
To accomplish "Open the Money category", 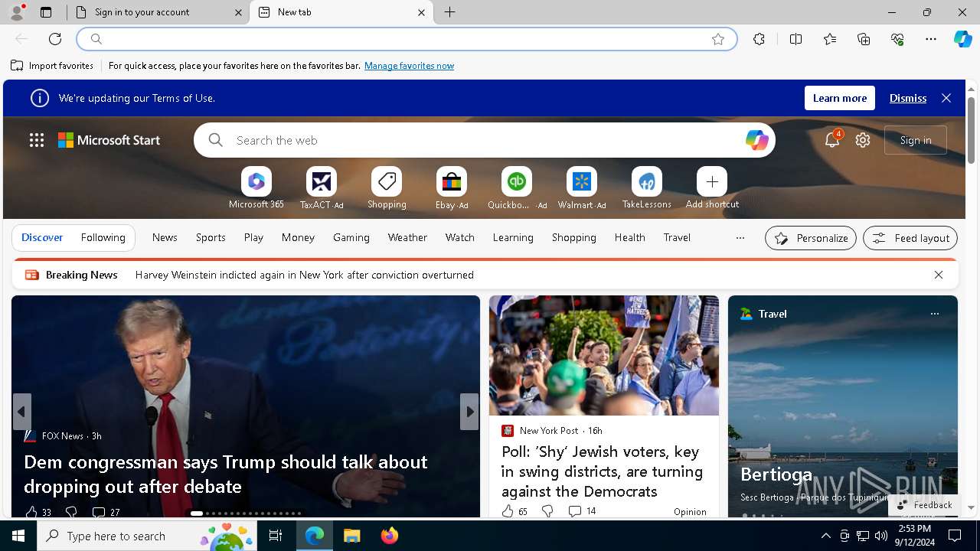I will click(x=298, y=238).
